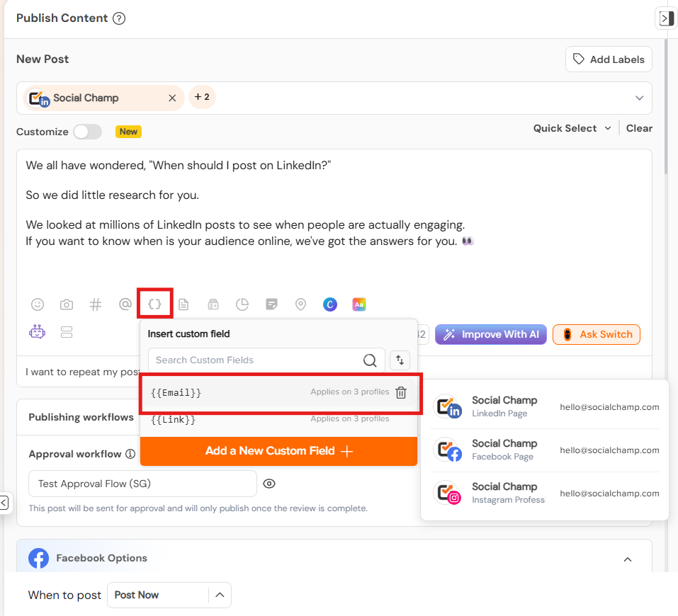678x616 pixels.
Task: Click the sticky note icon
Action: 271,304
